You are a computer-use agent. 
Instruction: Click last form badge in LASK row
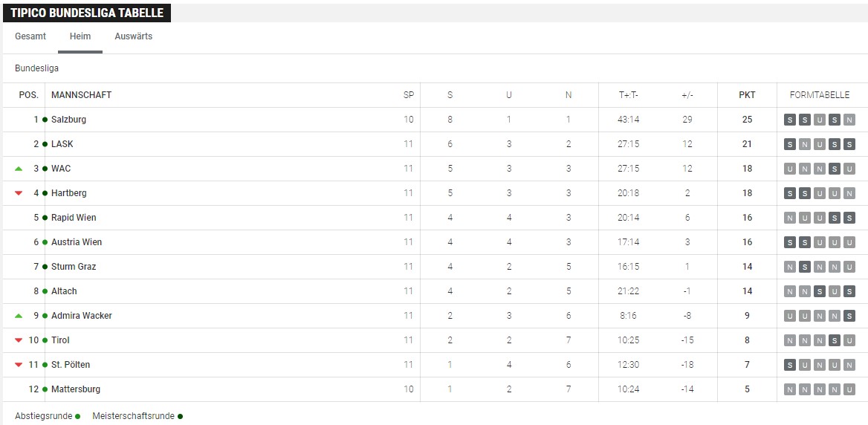click(x=849, y=144)
